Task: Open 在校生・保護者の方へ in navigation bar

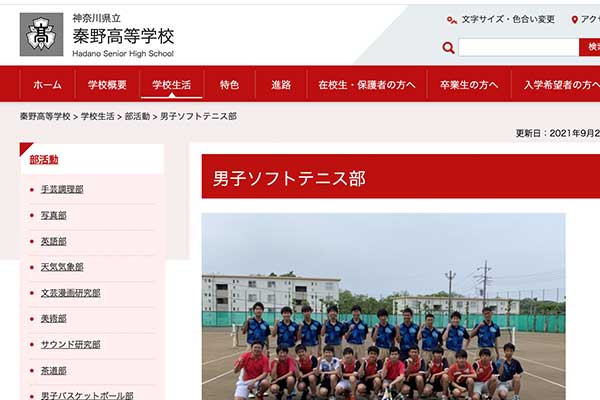Action: (x=367, y=85)
